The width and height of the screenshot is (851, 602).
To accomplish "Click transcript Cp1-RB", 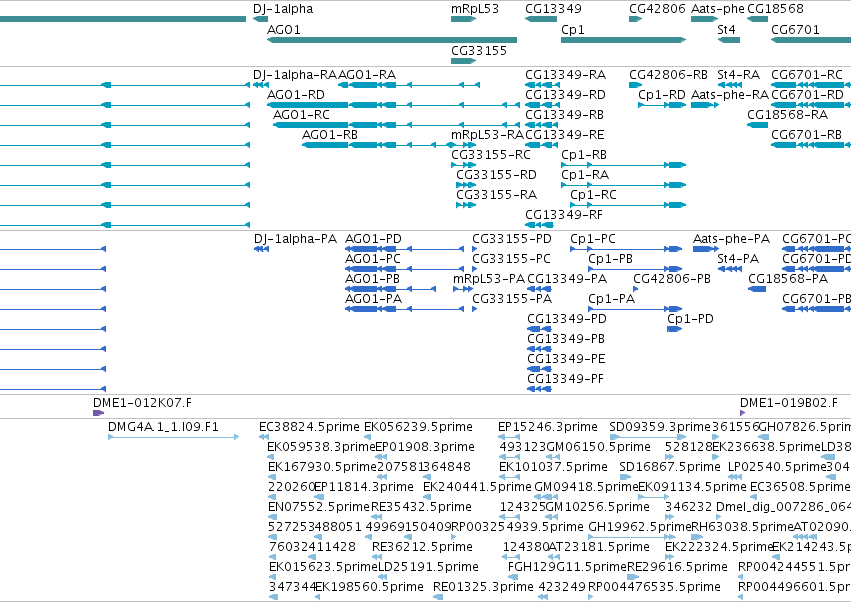I will (x=624, y=165).
